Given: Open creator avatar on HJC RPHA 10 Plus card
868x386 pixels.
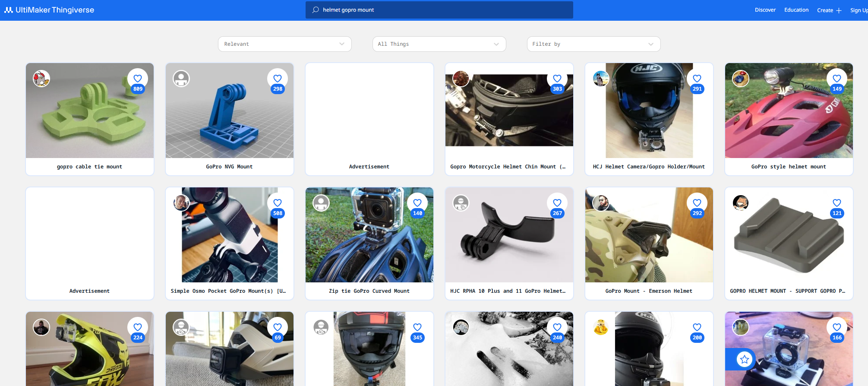Looking at the screenshot, I should (461, 203).
